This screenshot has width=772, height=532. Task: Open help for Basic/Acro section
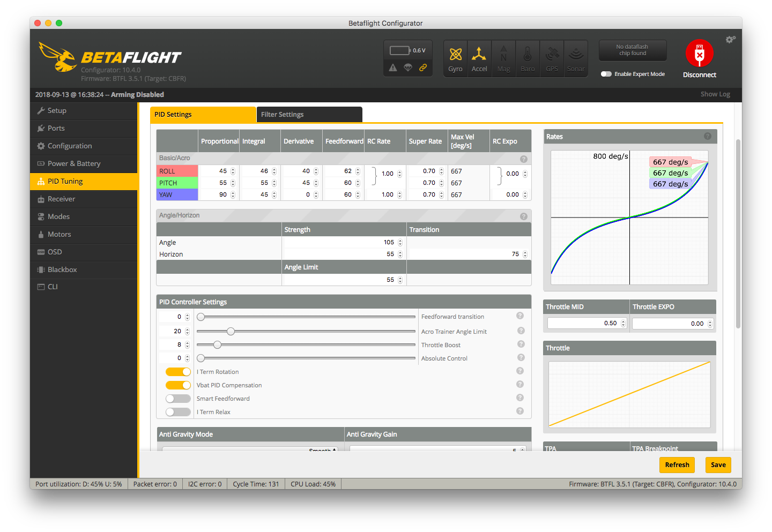pyautogui.click(x=524, y=159)
